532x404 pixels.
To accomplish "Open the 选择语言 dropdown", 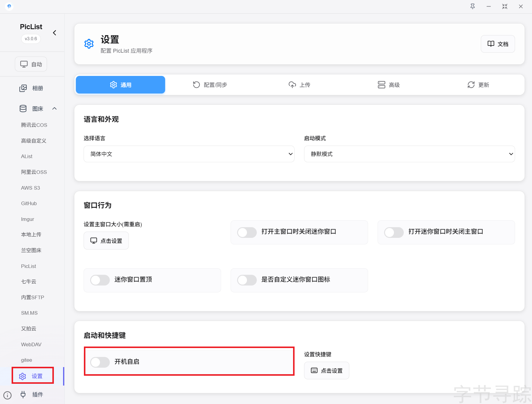I will pos(189,154).
